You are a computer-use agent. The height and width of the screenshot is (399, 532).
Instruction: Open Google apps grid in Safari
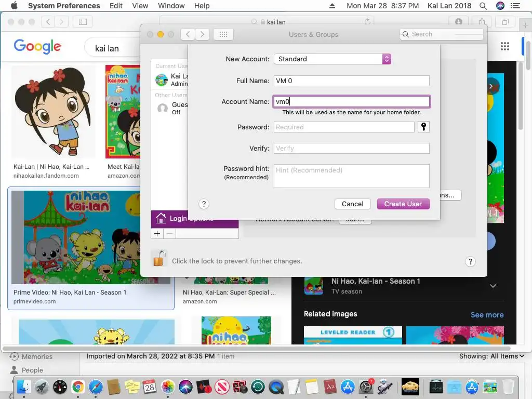[505, 46]
